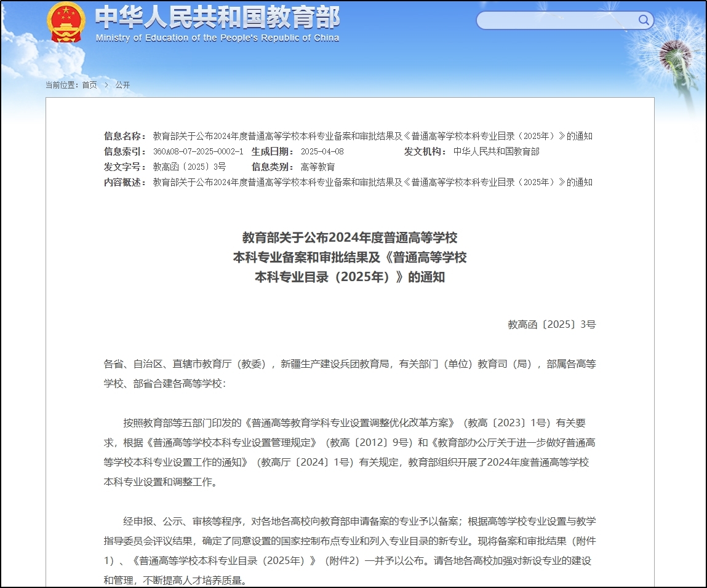Click the （附件2） reference in the body
This screenshot has width=707, height=588.
click(x=342, y=560)
